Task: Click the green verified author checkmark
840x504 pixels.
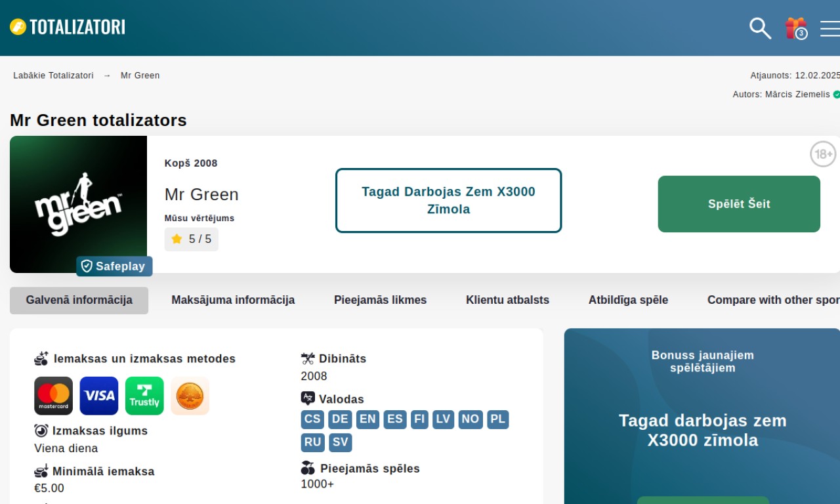Action: tap(837, 94)
